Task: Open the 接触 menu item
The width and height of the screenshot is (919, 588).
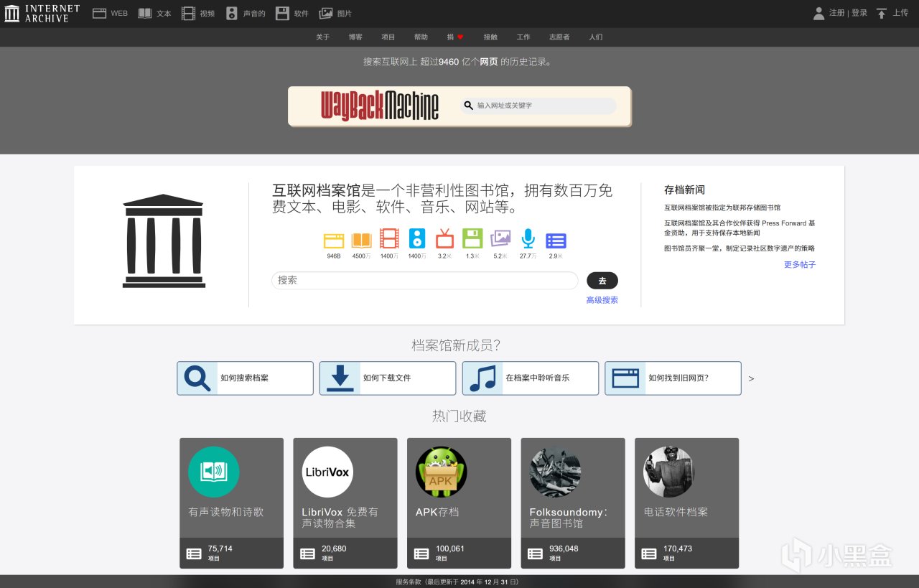Action: tap(490, 37)
